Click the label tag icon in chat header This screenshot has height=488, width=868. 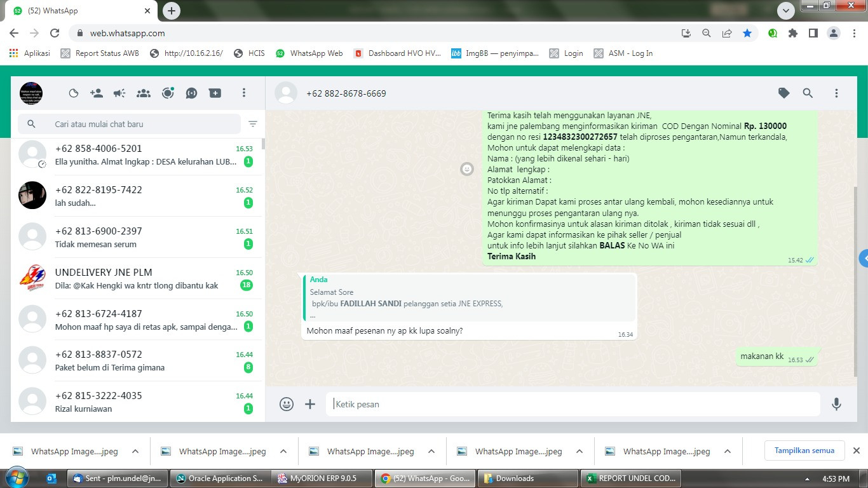coord(784,93)
